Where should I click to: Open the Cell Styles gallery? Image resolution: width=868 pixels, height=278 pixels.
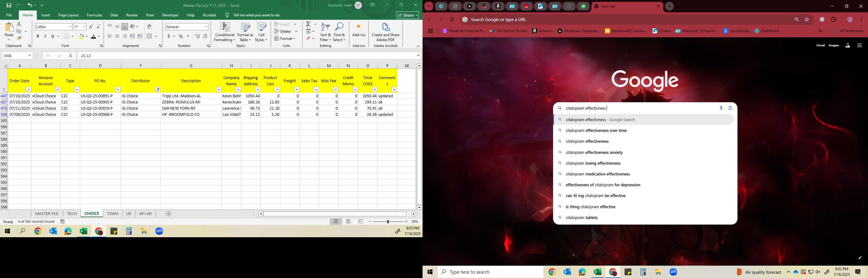coord(261,32)
